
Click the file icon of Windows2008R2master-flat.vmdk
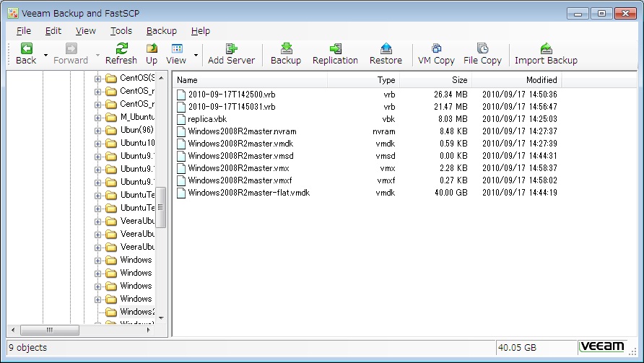pyautogui.click(x=181, y=193)
